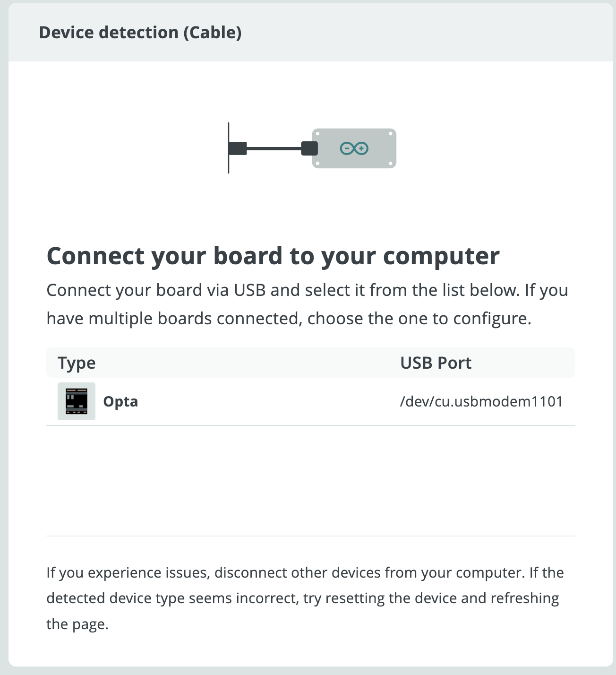Screen dimensions: 616x675
Task: Open the USB Port column header
Action: [x=436, y=363]
